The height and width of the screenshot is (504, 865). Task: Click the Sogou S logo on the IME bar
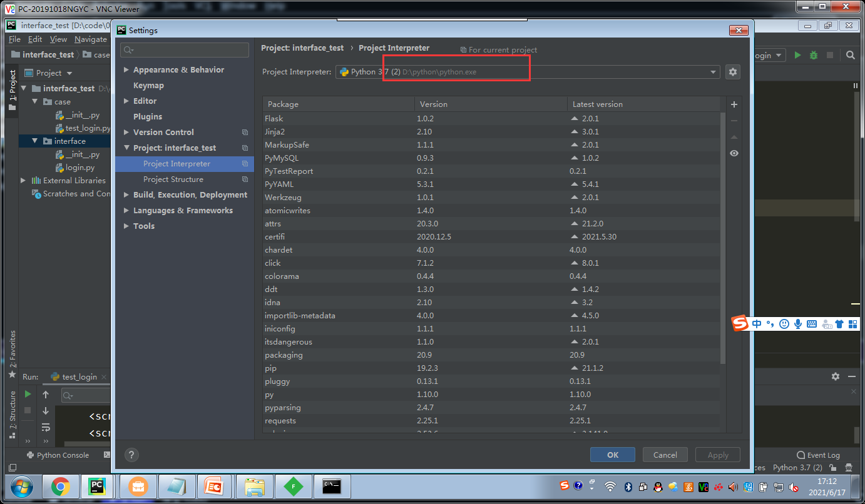[x=740, y=323]
